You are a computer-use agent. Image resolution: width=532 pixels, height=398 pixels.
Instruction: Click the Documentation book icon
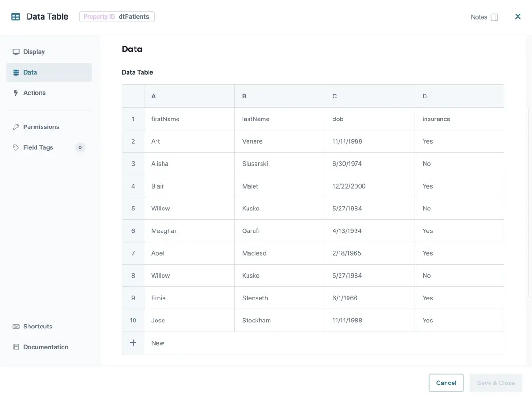tap(16, 347)
